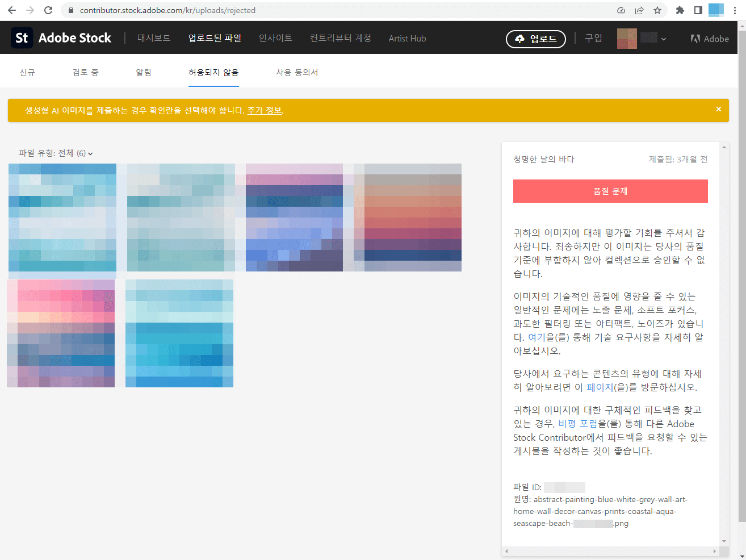Click the 구입 link in the header
746x560 pixels.
pos(593,38)
